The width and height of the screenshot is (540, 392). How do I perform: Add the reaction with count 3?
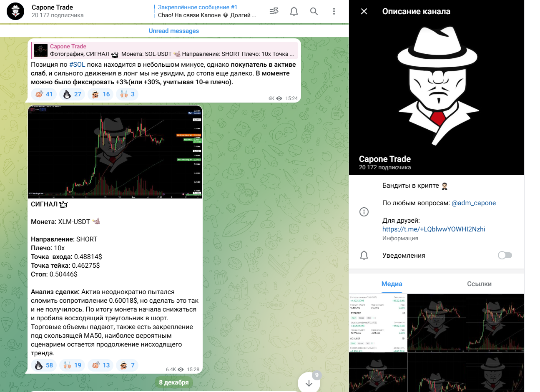click(x=127, y=94)
